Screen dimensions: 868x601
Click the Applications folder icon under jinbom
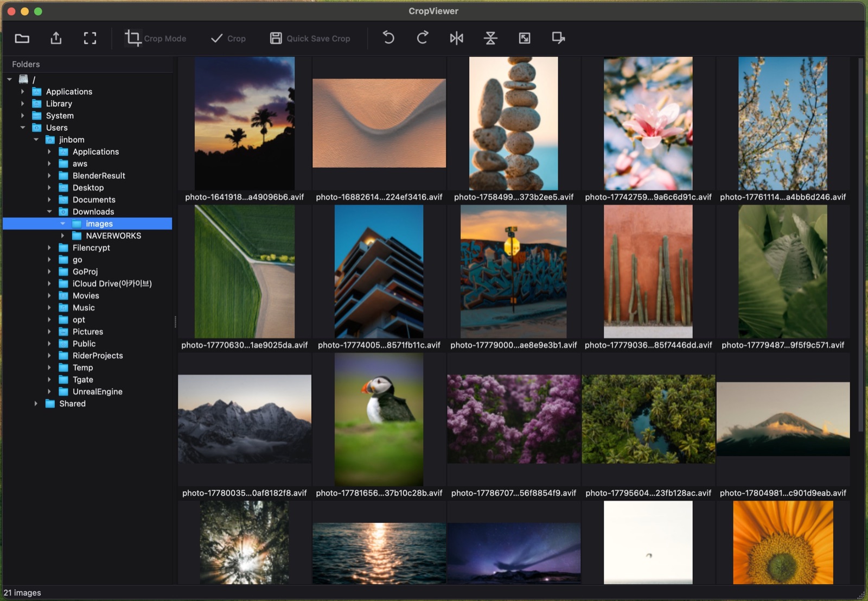point(63,151)
